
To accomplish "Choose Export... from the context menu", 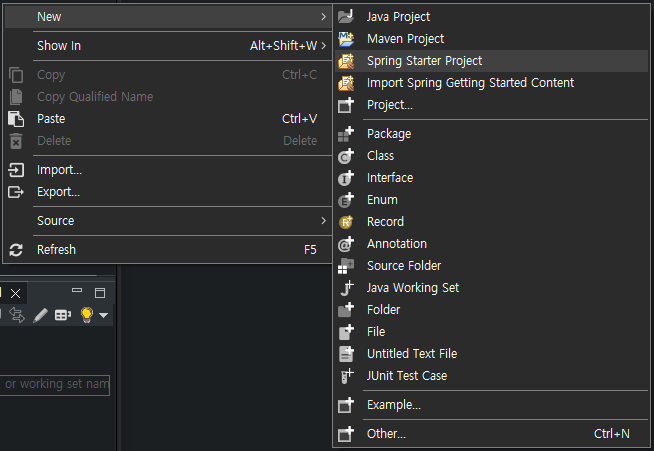I will [168, 192].
